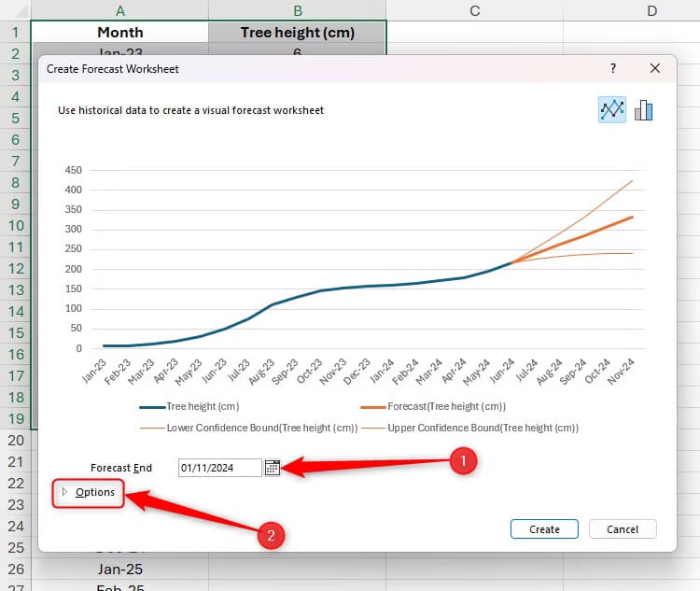Click the help question mark icon
700x591 pixels.
pyautogui.click(x=613, y=68)
